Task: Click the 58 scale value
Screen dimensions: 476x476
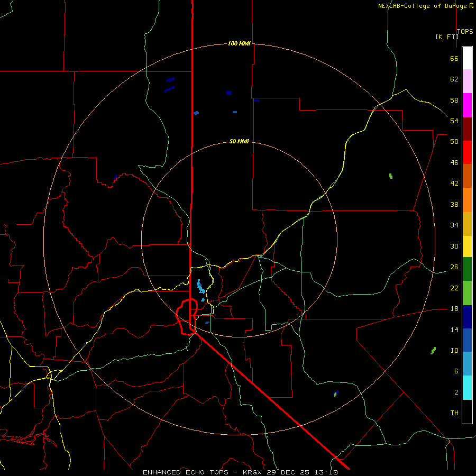Action: coord(454,100)
